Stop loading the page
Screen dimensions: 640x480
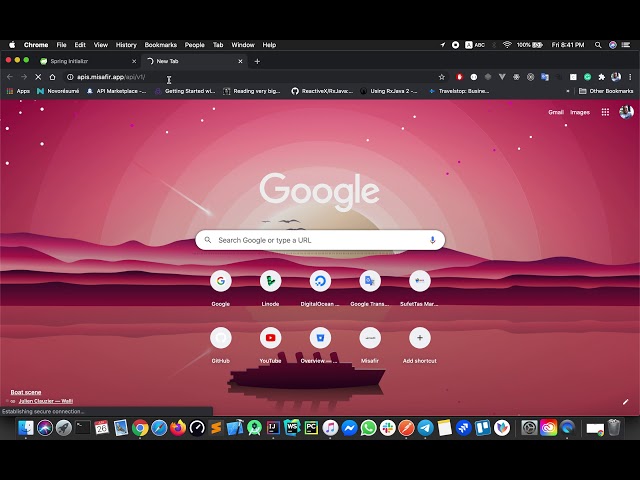click(38, 77)
